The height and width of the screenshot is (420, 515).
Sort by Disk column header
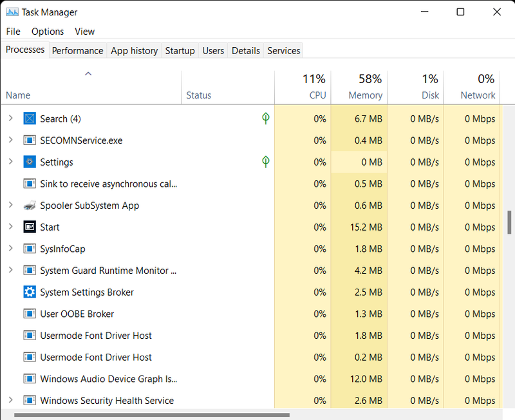pyautogui.click(x=415, y=88)
